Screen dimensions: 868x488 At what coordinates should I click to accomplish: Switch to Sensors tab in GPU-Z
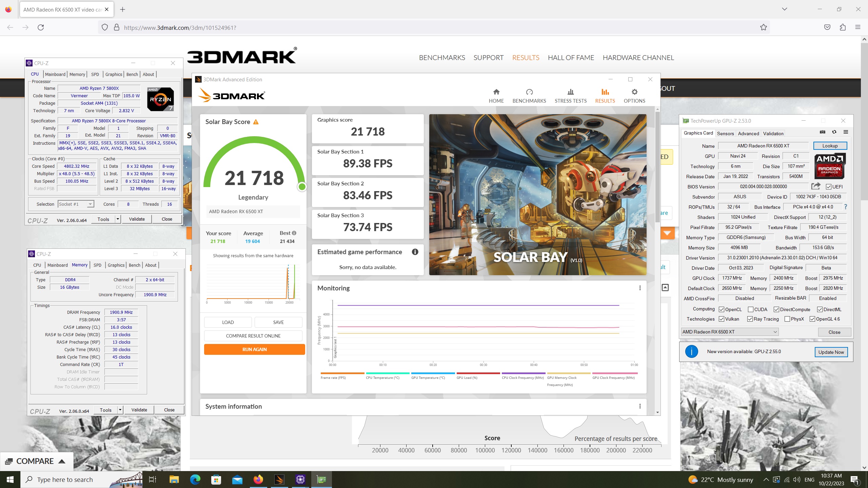725,134
